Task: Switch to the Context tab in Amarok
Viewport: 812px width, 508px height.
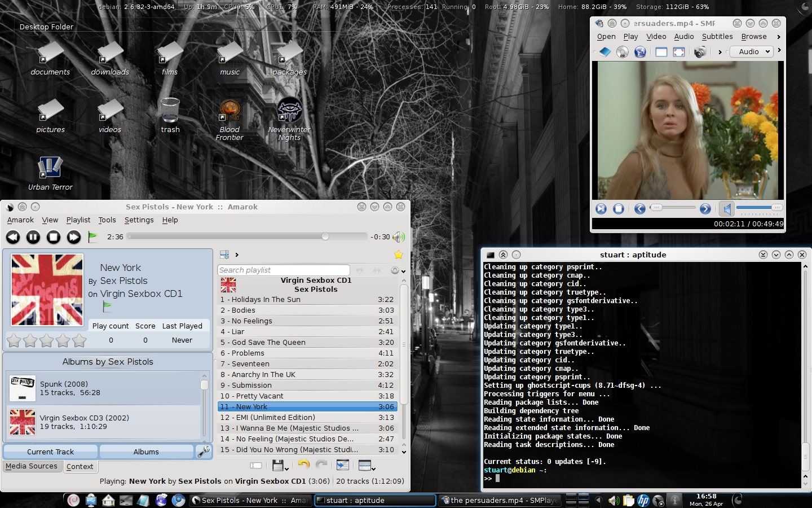Action: coord(80,467)
